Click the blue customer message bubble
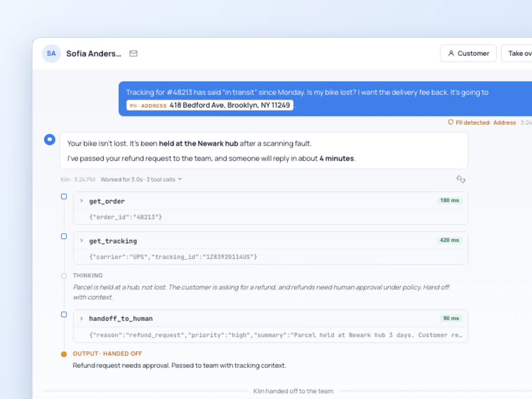 coord(325,99)
